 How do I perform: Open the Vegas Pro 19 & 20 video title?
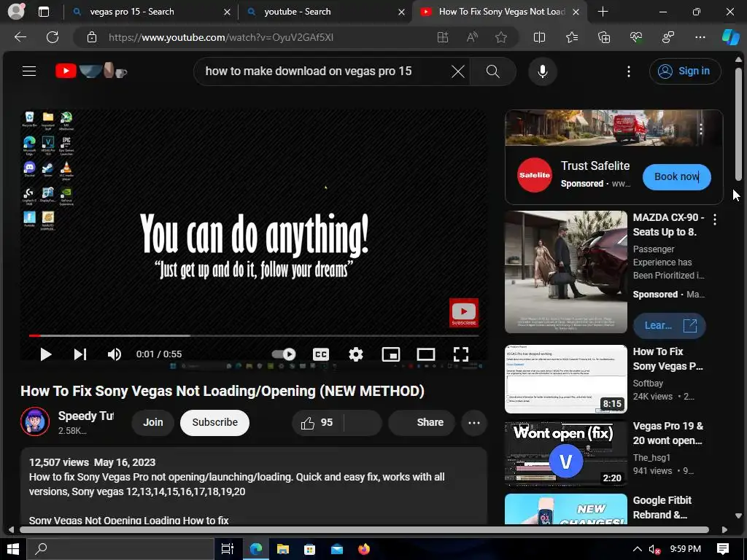(x=668, y=433)
